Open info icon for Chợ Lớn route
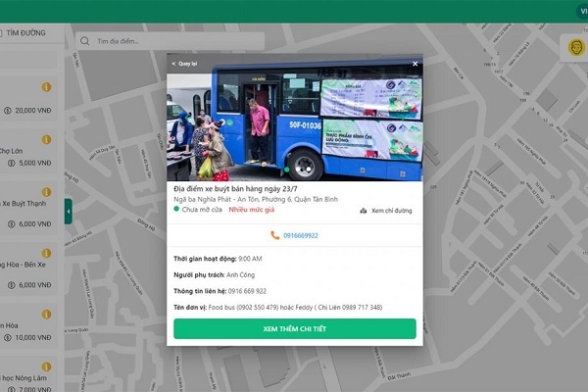The width and height of the screenshot is (588, 392). pyautogui.click(x=46, y=139)
